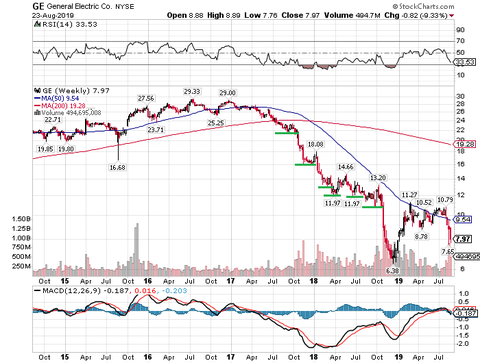Click the Volume 494.7M header value

pyautogui.click(x=352, y=15)
